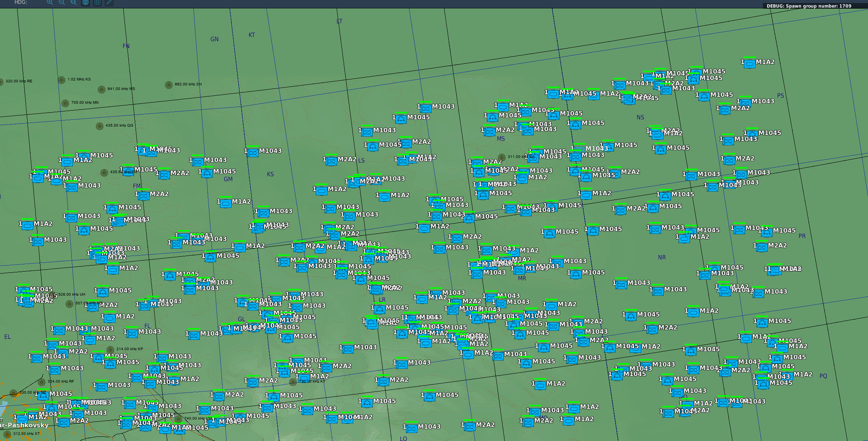Toggle the square map grid overlay

97,2
